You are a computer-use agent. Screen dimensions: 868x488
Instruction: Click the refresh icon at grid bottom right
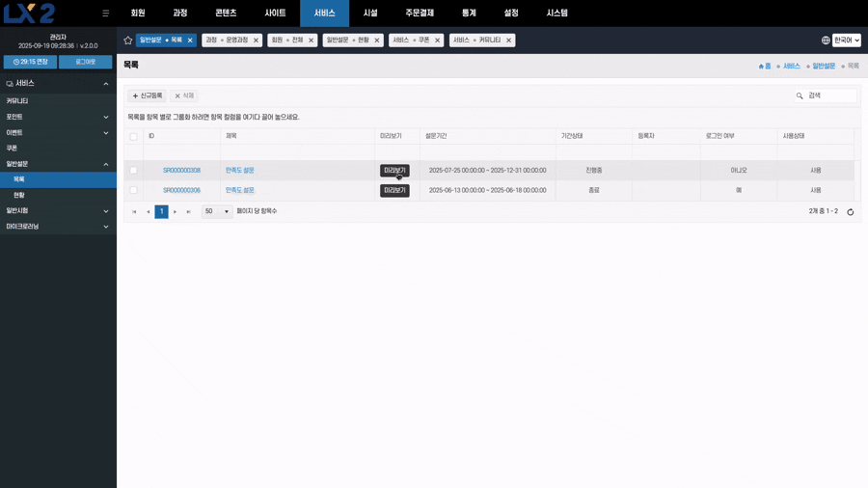pos(850,212)
